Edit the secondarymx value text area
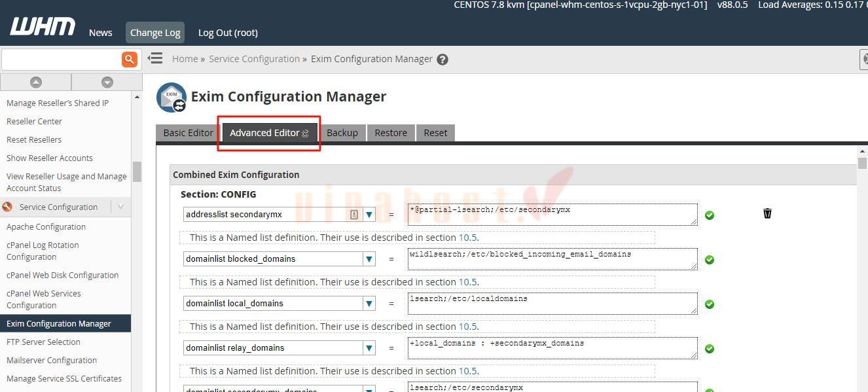Viewport: 868px width, 392px height. click(x=552, y=214)
